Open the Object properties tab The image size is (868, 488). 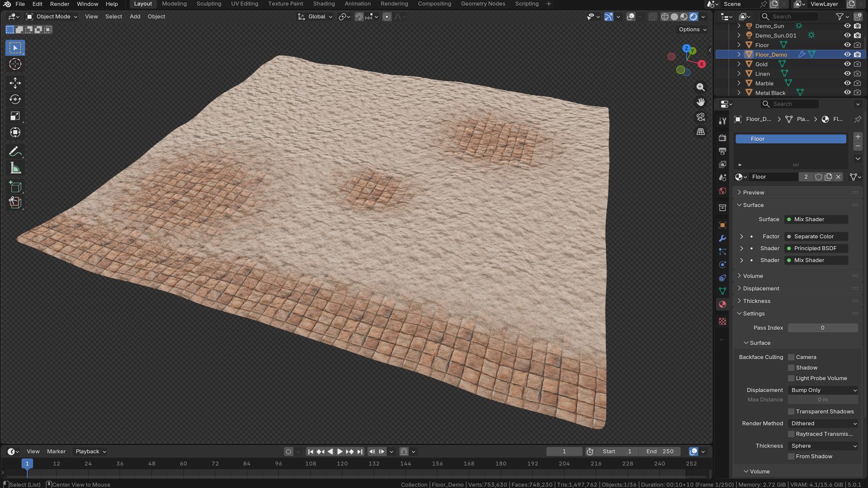pyautogui.click(x=722, y=225)
